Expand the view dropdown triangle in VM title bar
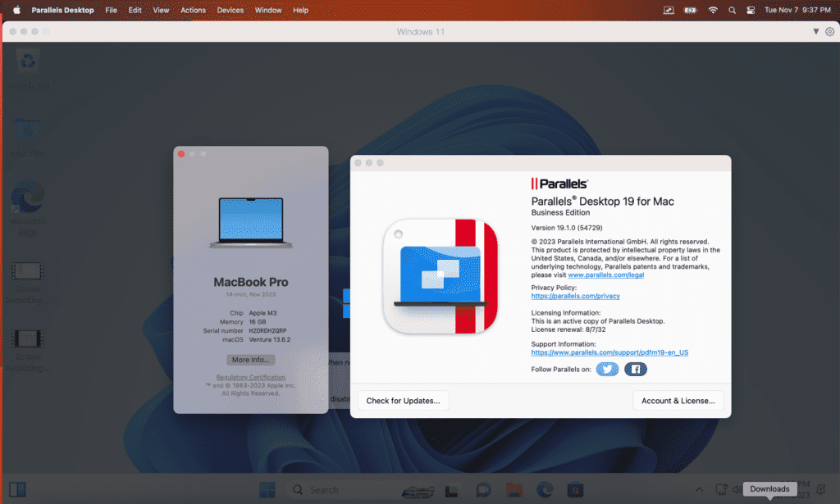 (815, 31)
